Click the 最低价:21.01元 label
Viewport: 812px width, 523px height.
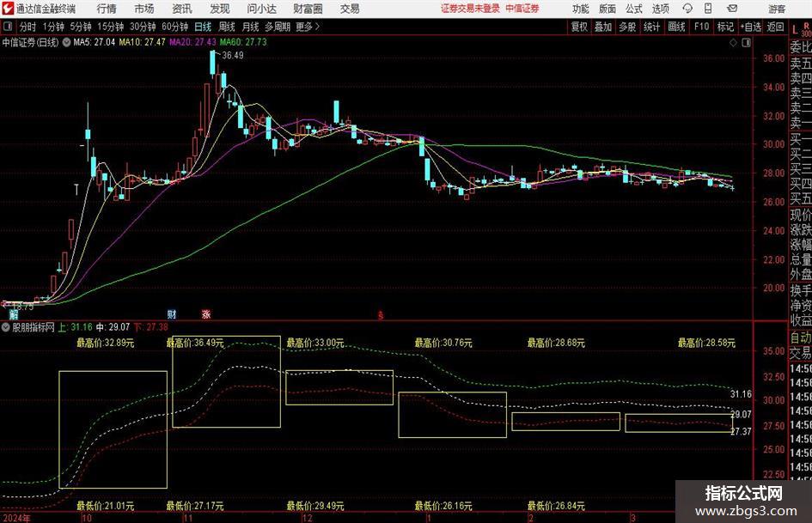106,506
